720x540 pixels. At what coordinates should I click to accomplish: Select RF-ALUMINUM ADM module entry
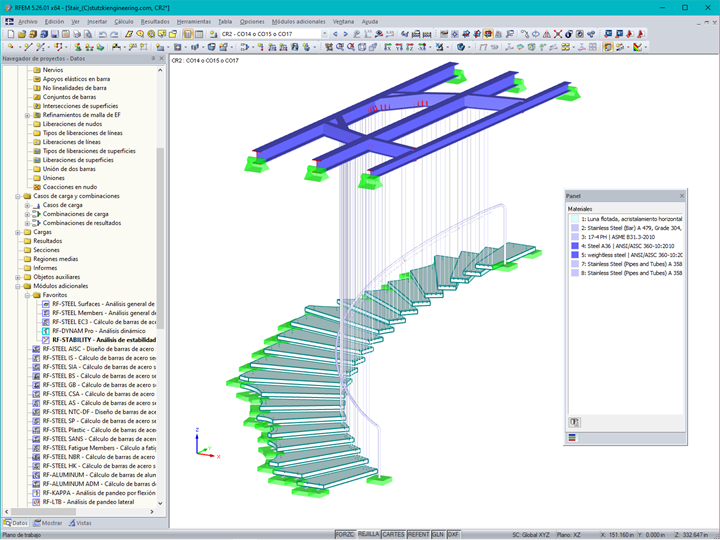pyautogui.click(x=99, y=484)
